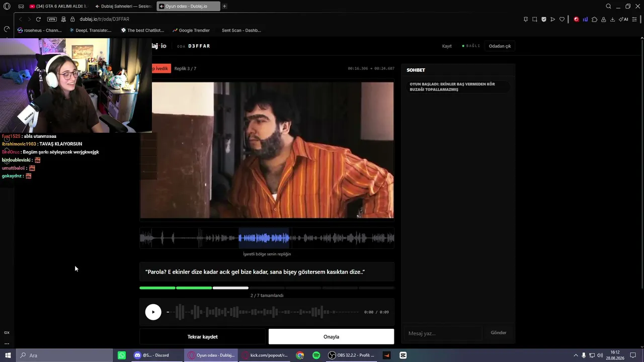Click the room code D3FFAR
The image size is (644, 362).
click(x=199, y=46)
